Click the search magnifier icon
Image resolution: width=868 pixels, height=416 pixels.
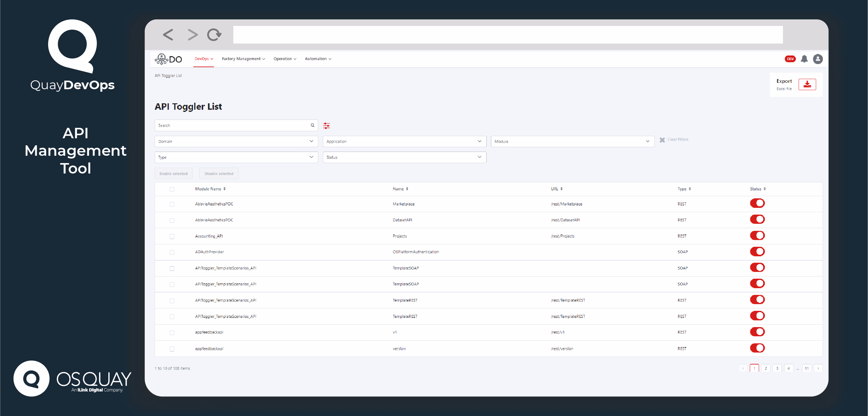312,125
